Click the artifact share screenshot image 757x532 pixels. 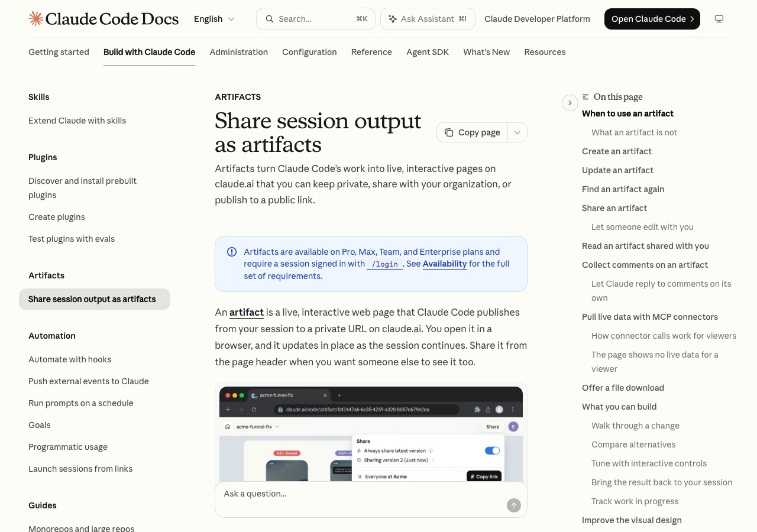[x=371, y=434]
